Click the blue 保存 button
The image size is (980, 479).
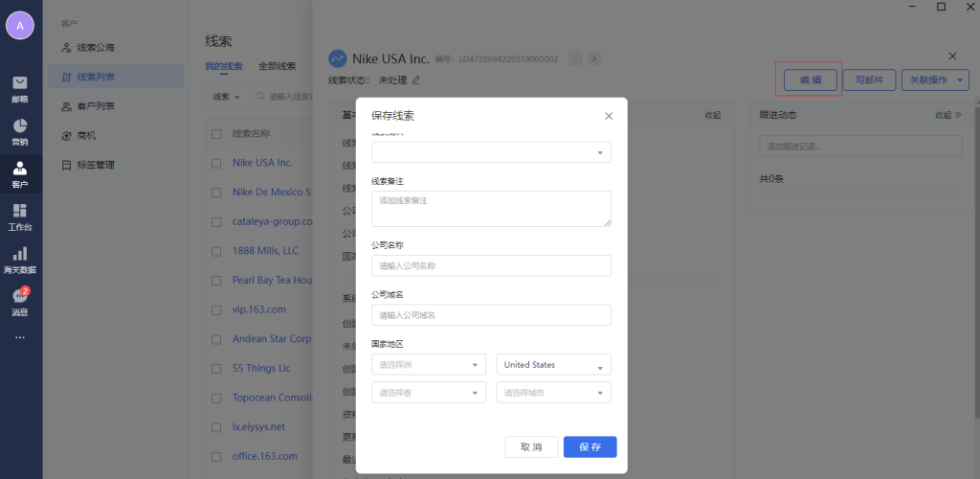pos(590,447)
